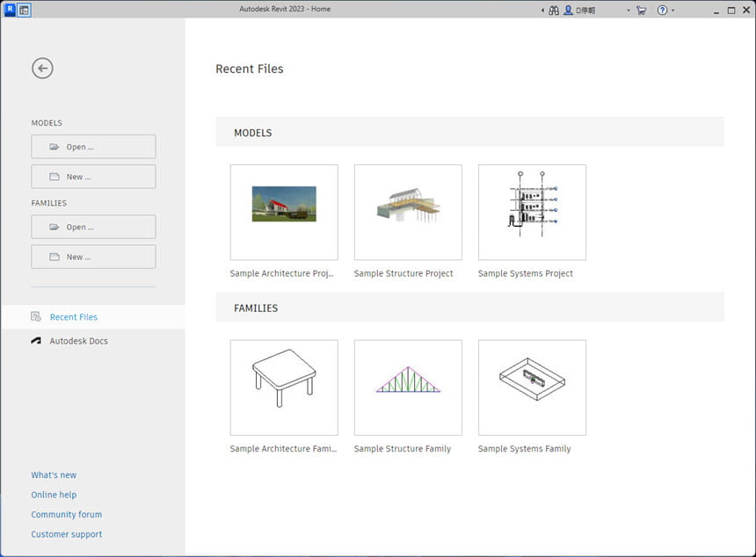Open Sample Architecture Project thumbnail
This screenshot has height=557, width=756.
click(x=284, y=212)
